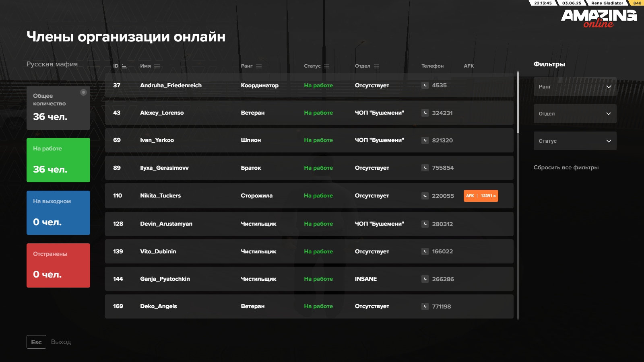
Task: Click the Alexey_Lorenso name
Action: pyautogui.click(x=162, y=113)
